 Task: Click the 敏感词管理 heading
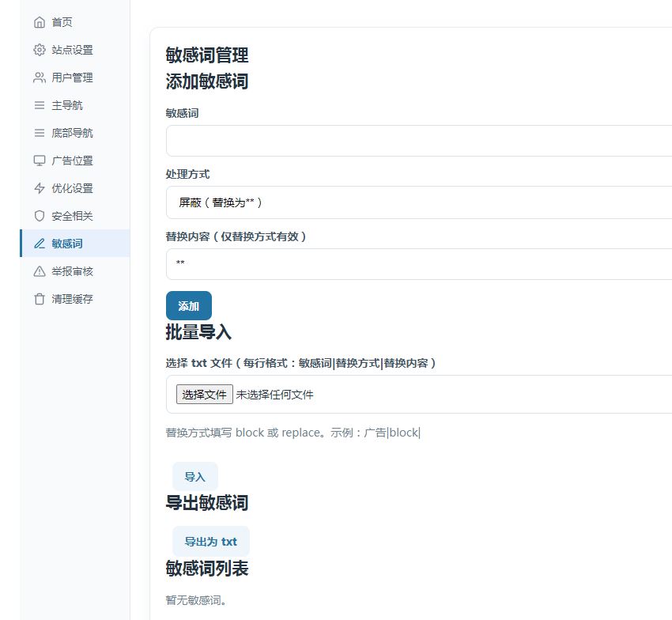pyautogui.click(x=207, y=55)
